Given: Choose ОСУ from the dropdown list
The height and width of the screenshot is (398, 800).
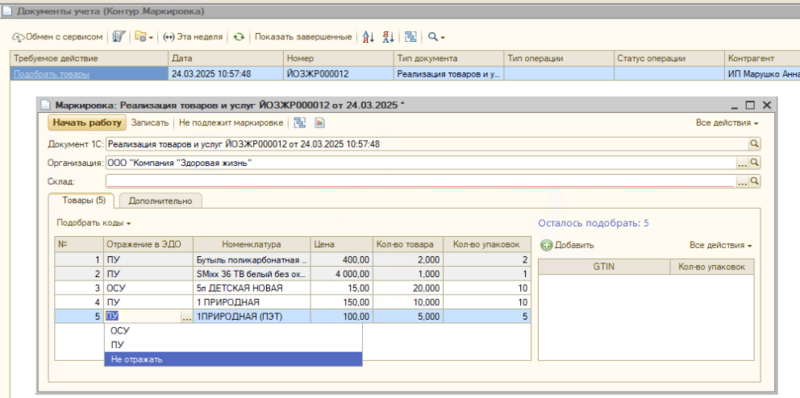Looking at the screenshot, I should [233, 331].
